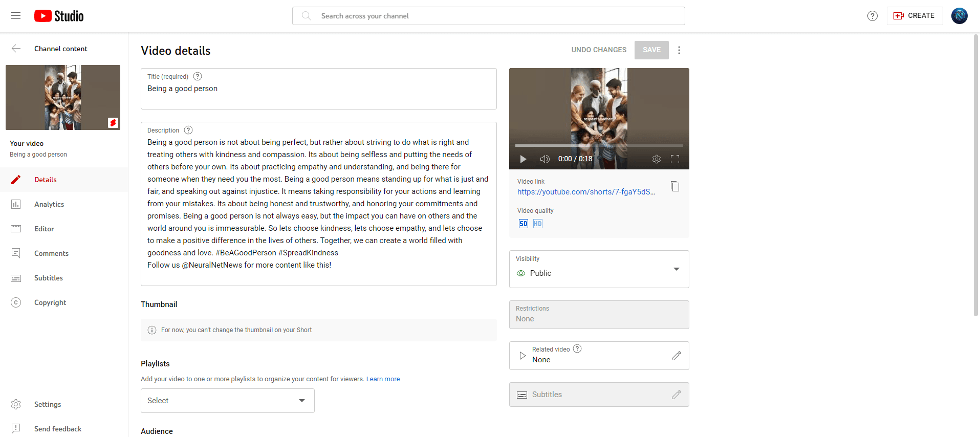Copy the video link to clipboard
The image size is (980, 437).
[x=675, y=186]
